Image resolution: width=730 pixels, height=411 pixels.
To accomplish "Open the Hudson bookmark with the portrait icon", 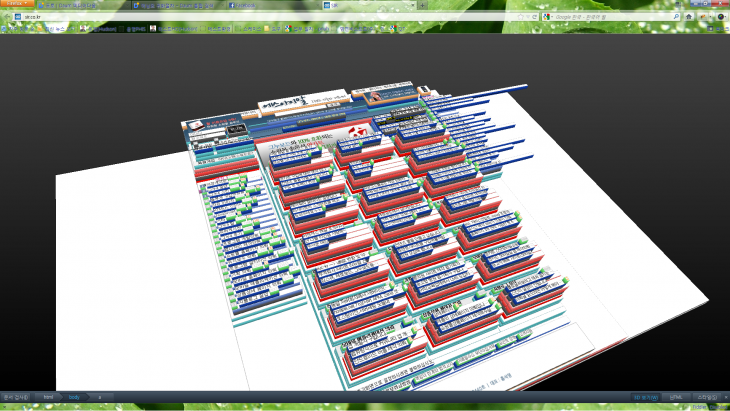I will 98,29.
